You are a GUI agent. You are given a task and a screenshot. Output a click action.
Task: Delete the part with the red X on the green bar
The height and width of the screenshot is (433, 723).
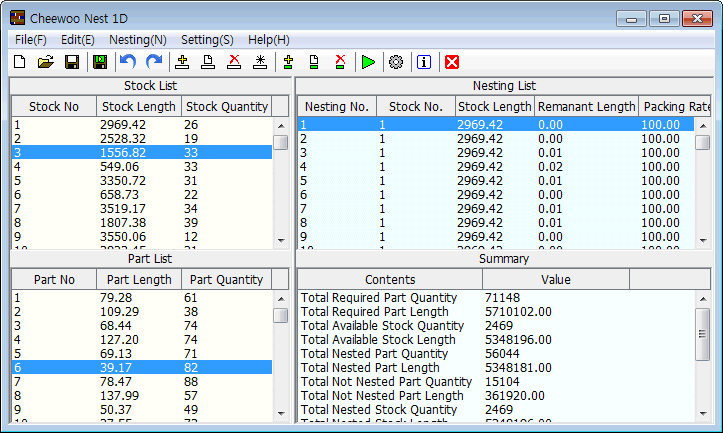(x=340, y=62)
